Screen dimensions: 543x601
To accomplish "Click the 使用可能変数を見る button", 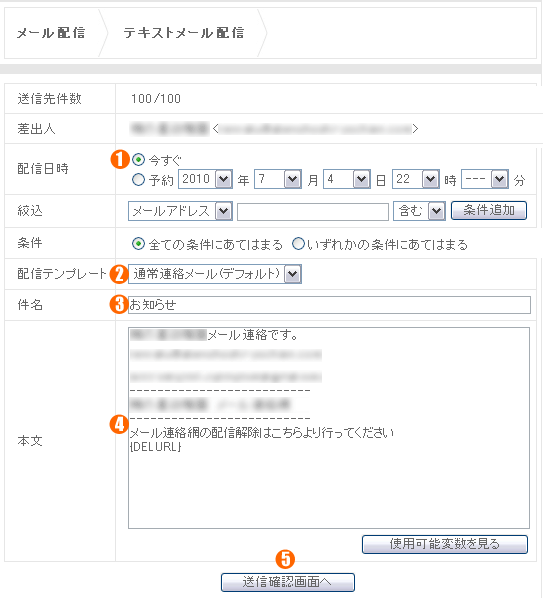I will [x=445, y=544].
